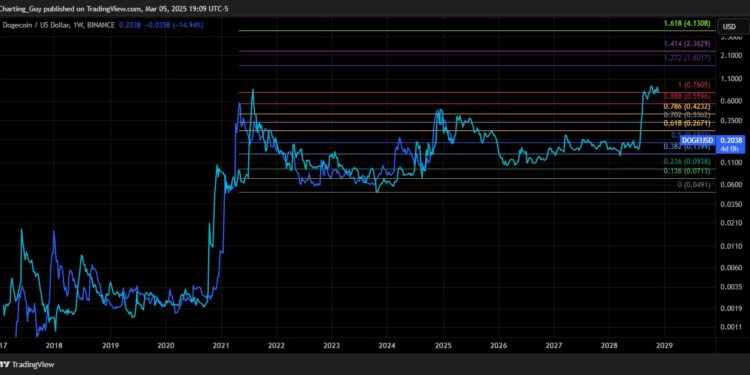Click the 2019 label on time axis

coord(110,345)
